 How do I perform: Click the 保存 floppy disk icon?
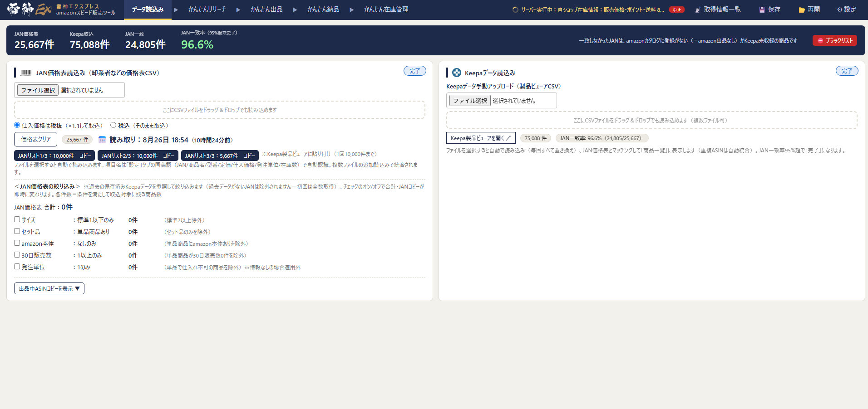pyautogui.click(x=762, y=10)
